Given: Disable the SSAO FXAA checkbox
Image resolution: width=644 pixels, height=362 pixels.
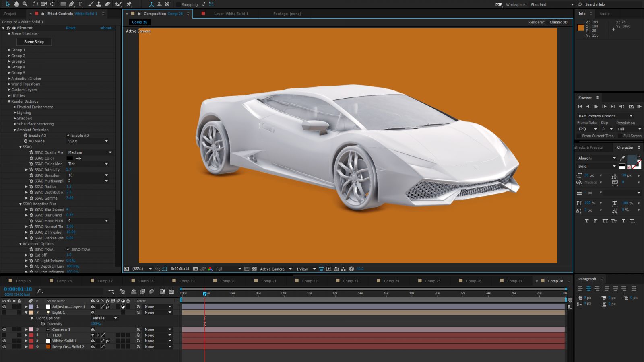Looking at the screenshot, I should click(x=68, y=249).
